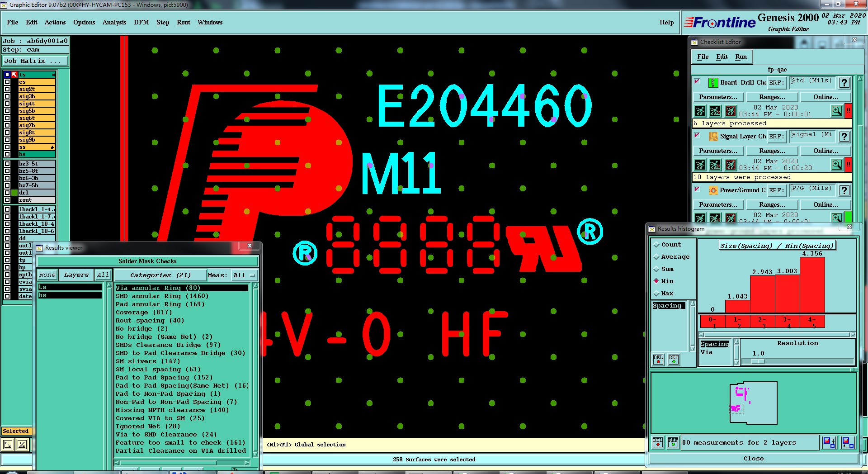
Task: Click ERF button for Power/Ground check
Action: click(x=777, y=190)
